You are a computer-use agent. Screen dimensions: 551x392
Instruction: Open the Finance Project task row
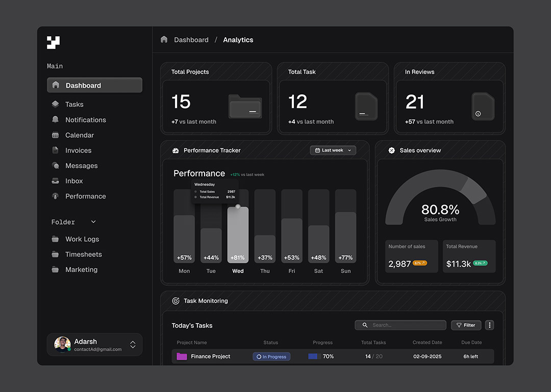[210, 356]
